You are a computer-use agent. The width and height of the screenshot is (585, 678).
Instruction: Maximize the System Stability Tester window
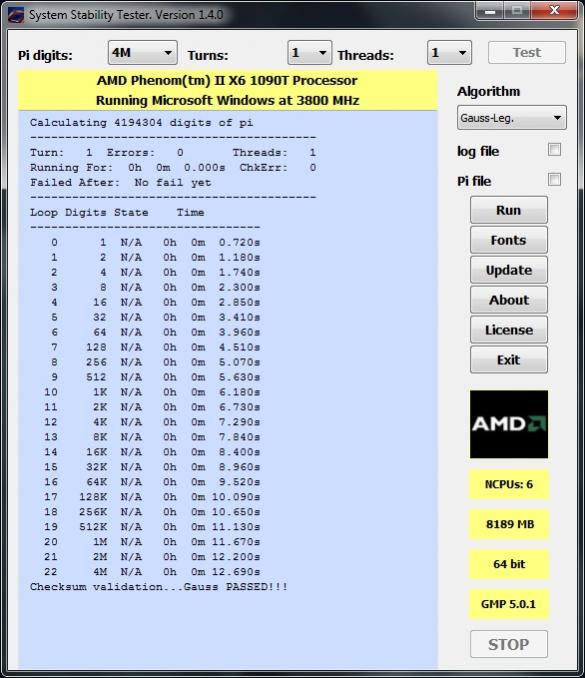click(517, 10)
